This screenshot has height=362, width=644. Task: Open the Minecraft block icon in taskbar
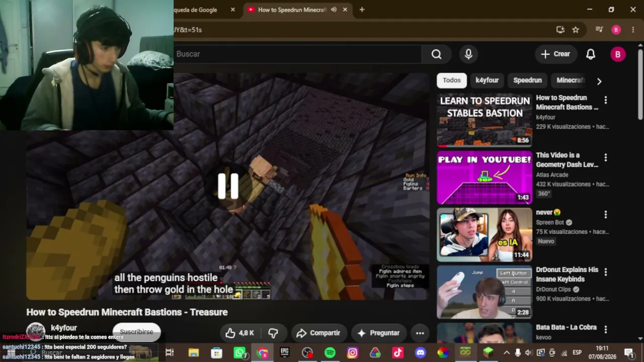click(488, 353)
